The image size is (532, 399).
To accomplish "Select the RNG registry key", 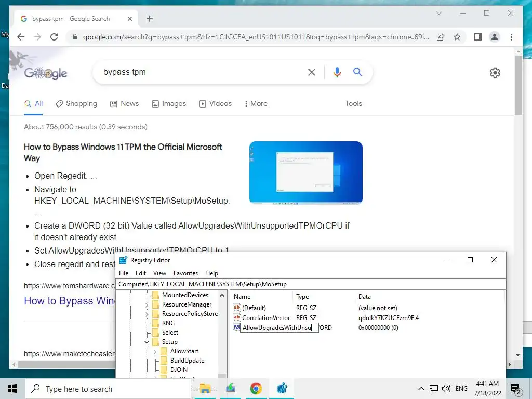I will click(x=168, y=323).
